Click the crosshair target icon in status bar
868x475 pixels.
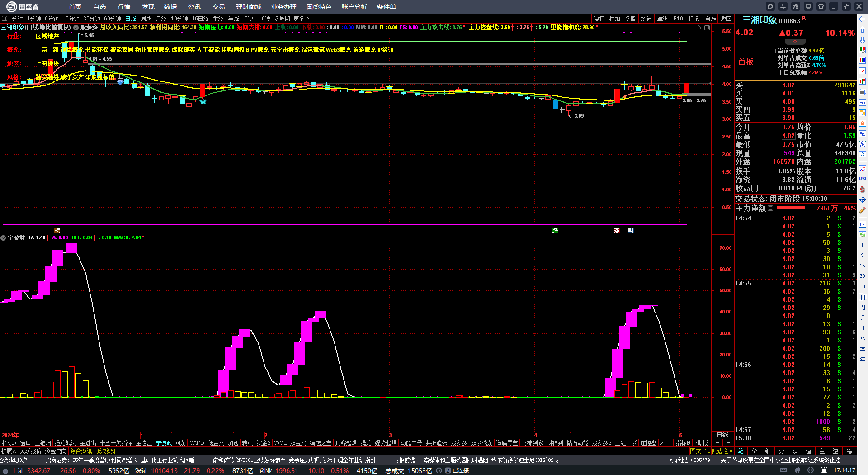(x=811, y=470)
